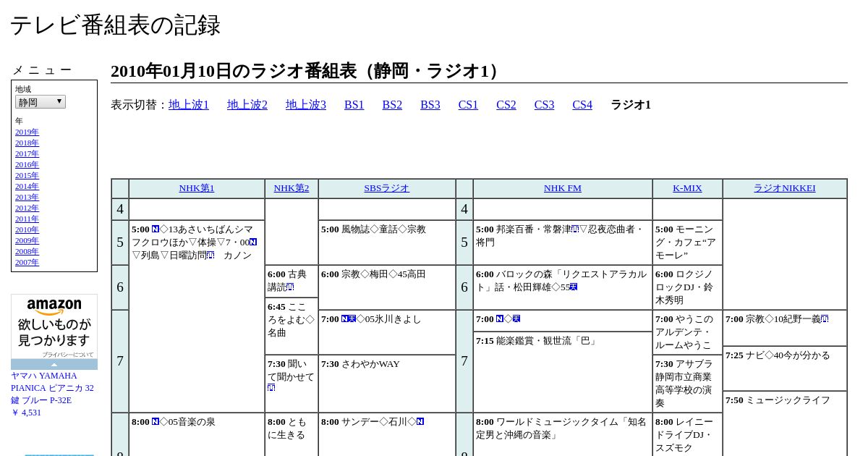Click the ad privacy プライバシーについて text
This screenshot has width=868, height=456.
(67, 355)
